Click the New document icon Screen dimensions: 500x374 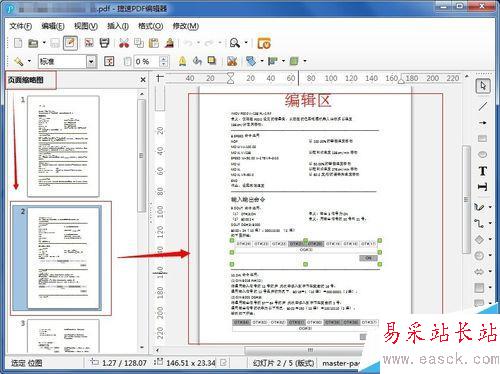(18, 43)
